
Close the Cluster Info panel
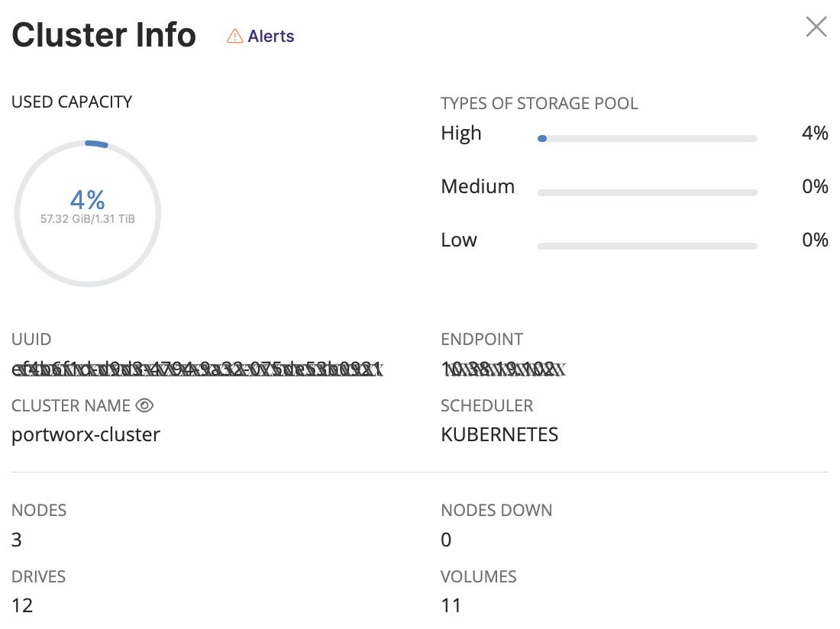pos(816,27)
